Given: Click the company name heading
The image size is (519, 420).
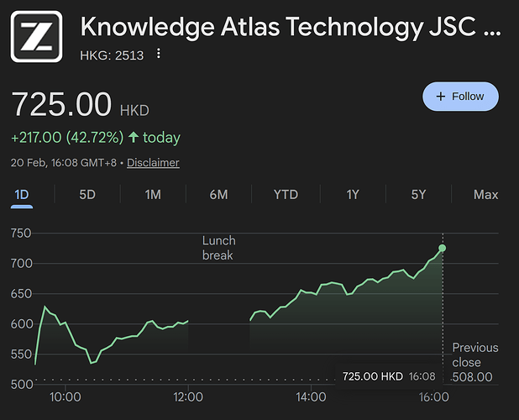Looking at the screenshot, I should [291, 27].
